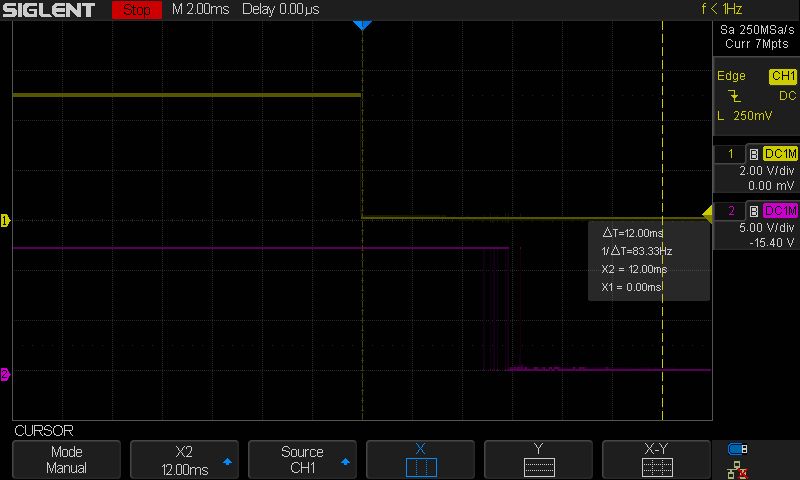Click the M 2.00ms timebase readout

201,9
